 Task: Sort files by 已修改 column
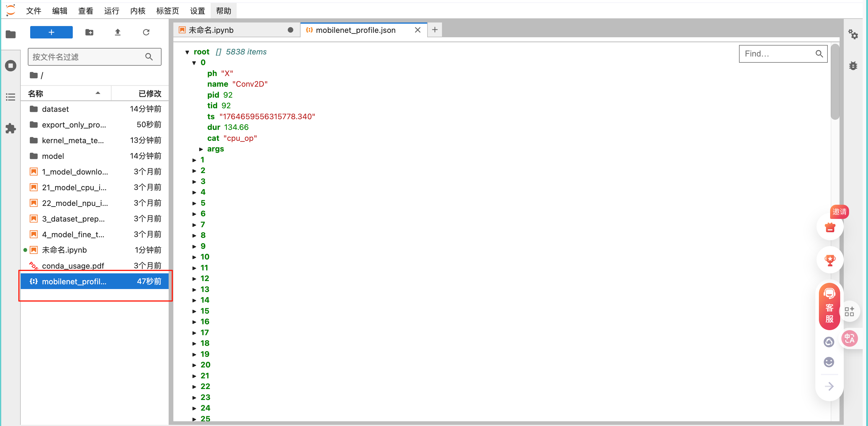pyautogui.click(x=149, y=93)
